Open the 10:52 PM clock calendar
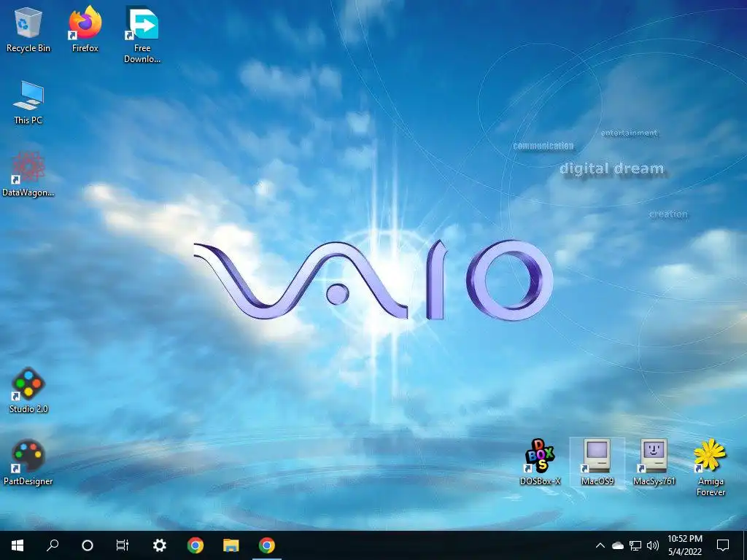 click(x=684, y=545)
